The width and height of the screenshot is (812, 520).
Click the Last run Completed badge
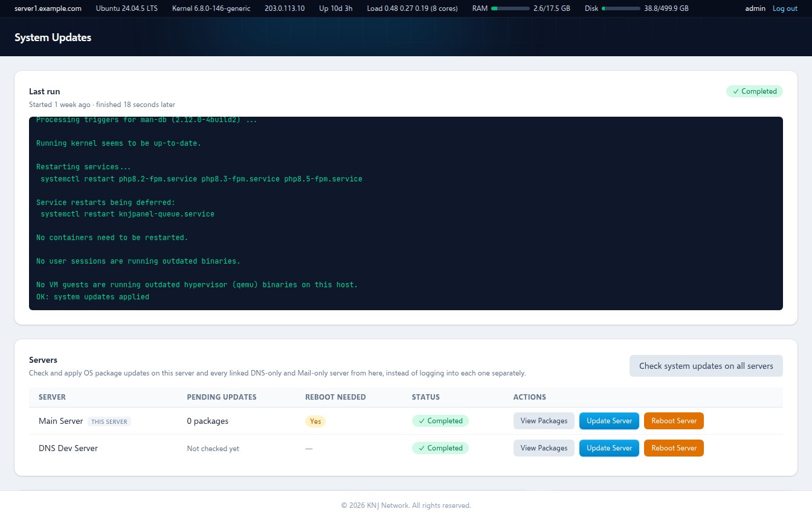(755, 91)
